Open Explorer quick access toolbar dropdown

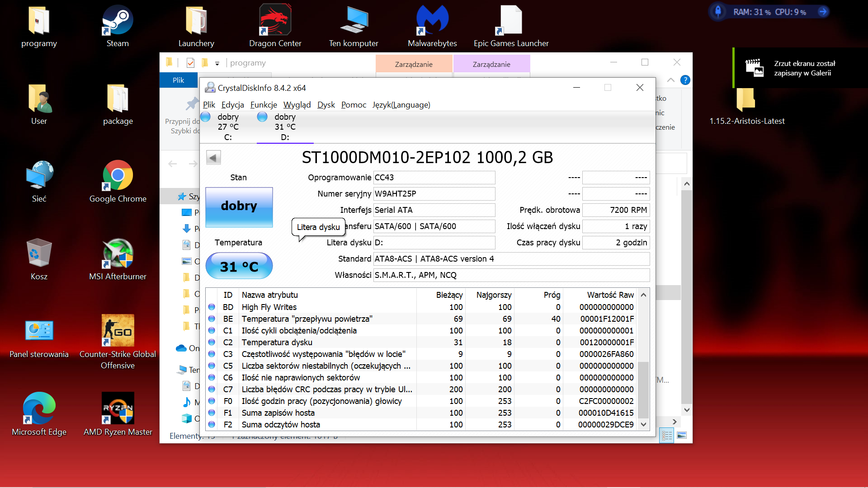click(x=217, y=64)
